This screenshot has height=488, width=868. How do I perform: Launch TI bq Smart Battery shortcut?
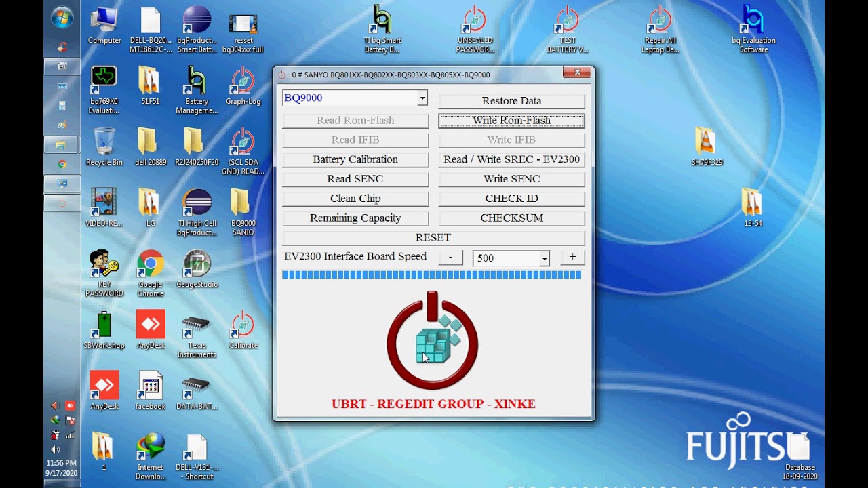382,29
